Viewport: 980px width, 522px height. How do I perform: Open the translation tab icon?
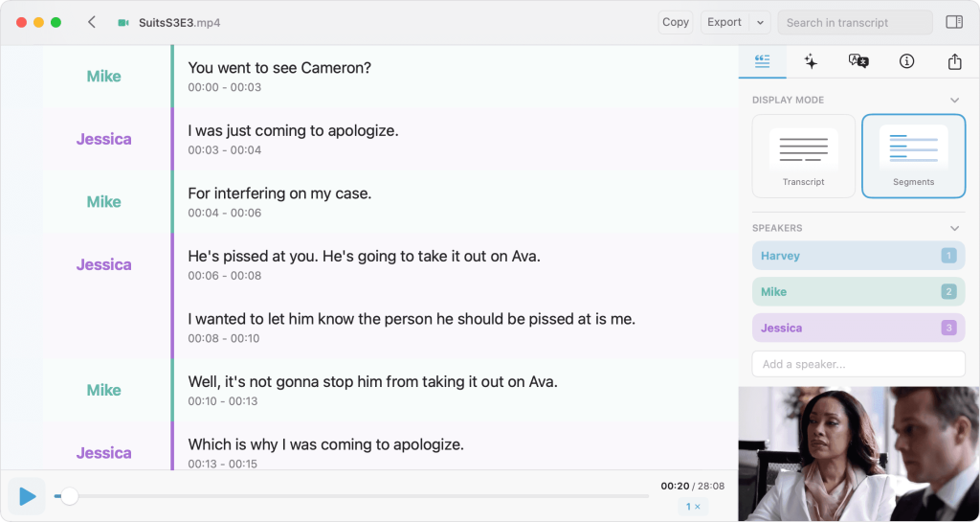[x=858, y=61]
